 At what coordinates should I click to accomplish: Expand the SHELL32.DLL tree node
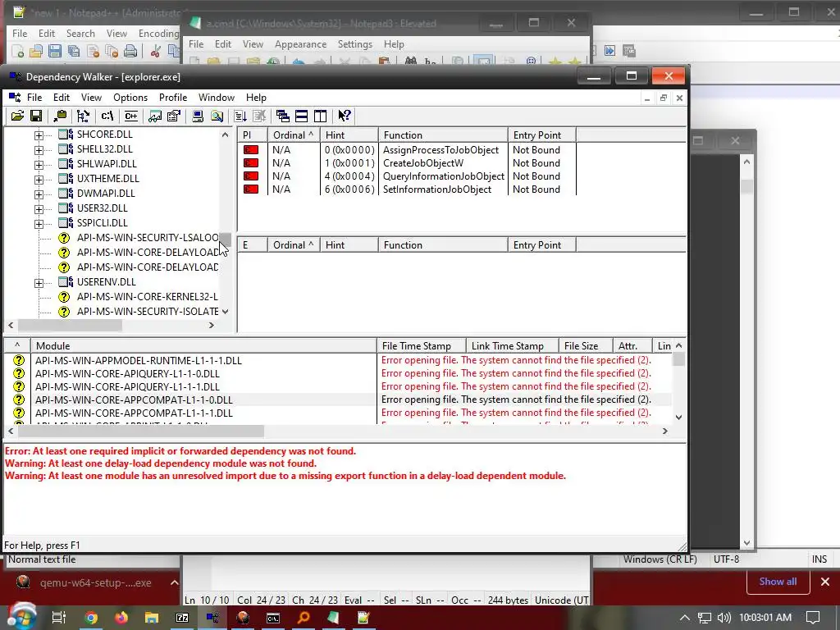(39, 150)
